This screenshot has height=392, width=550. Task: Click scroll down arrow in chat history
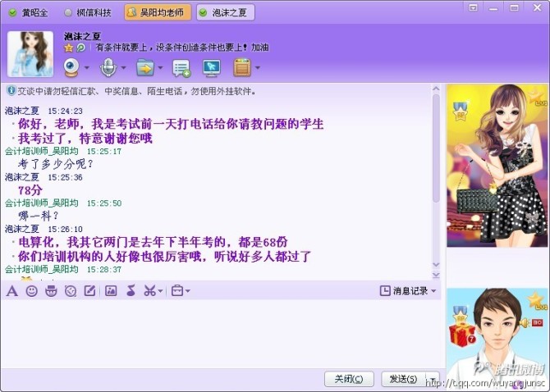436,265
